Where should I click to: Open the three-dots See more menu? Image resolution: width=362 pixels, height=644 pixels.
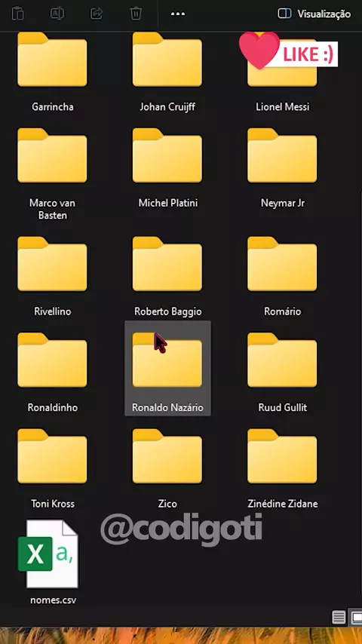[x=177, y=14]
